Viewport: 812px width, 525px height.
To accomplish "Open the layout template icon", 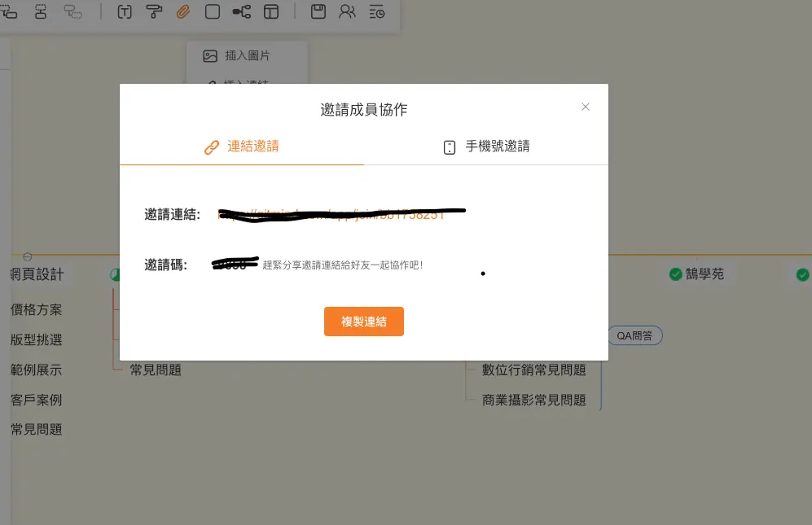I will [x=271, y=12].
